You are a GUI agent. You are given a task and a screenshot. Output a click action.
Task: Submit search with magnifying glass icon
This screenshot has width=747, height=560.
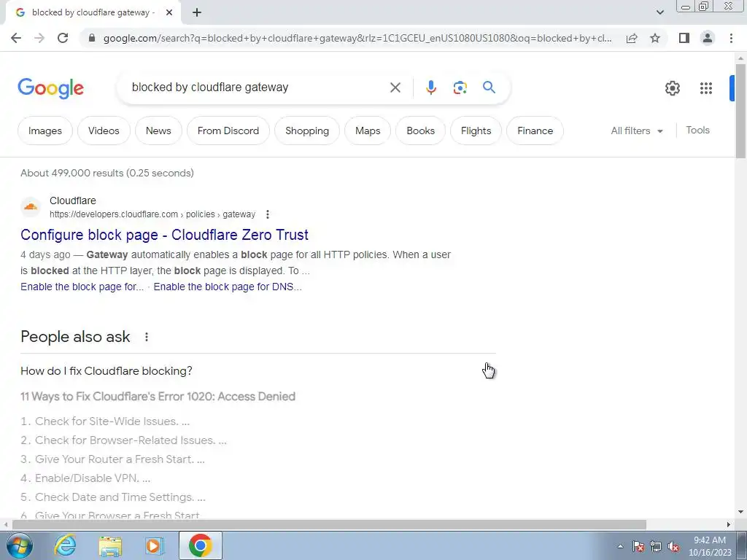coord(489,87)
